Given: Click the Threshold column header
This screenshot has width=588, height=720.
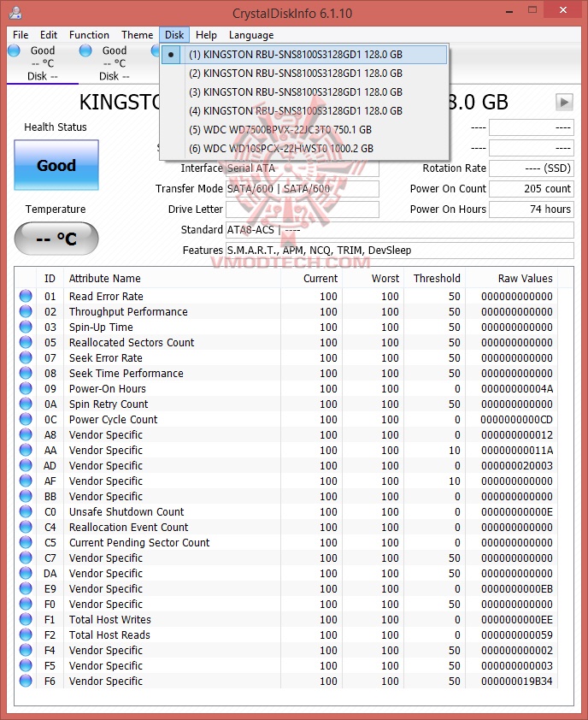Looking at the screenshot, I should click(x=435, y=278).
